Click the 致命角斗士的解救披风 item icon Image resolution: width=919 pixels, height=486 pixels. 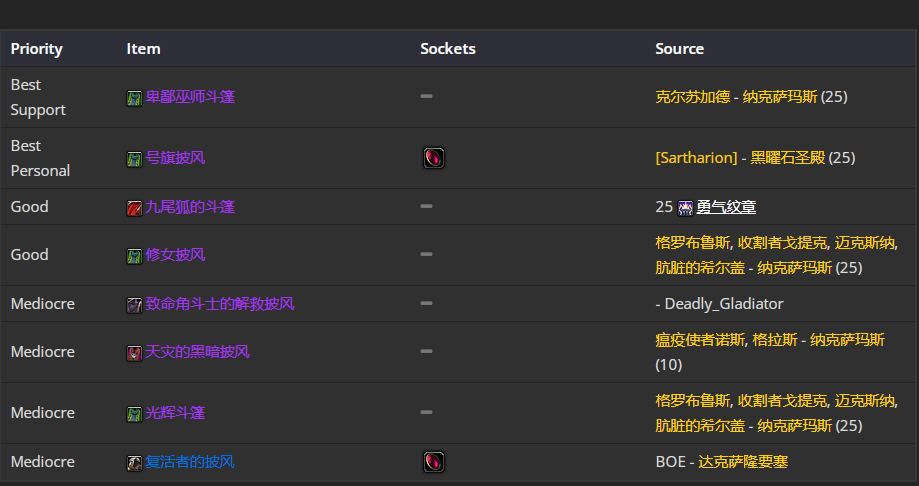pos(134,305)
